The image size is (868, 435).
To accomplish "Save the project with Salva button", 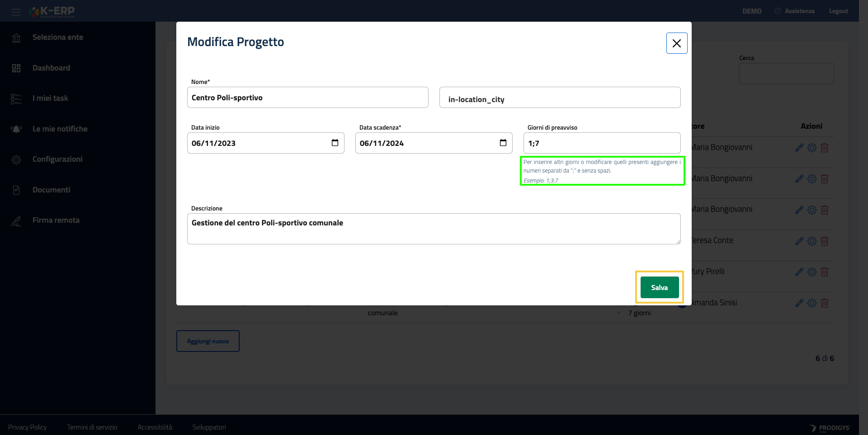I will click(659, 287).
